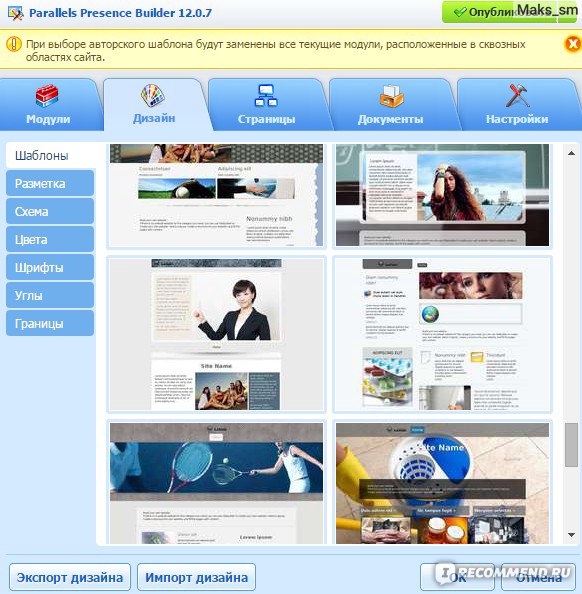Dismiss the yellow warning with the X icon

573,44
